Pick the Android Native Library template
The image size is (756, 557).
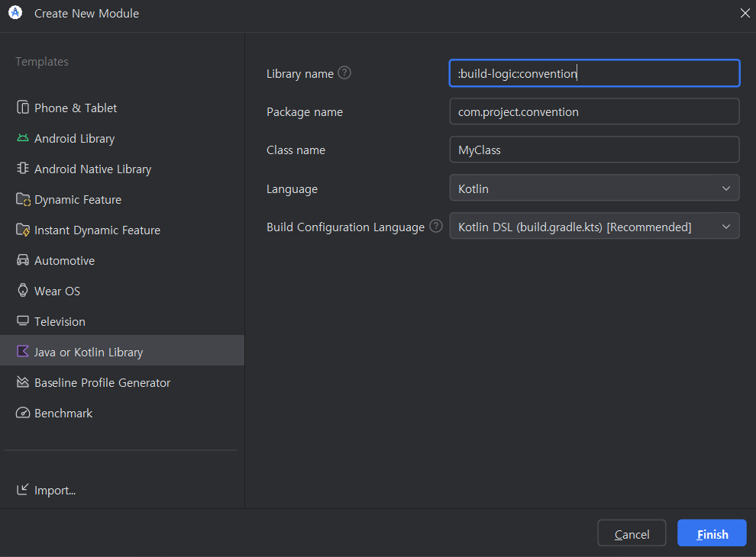point(122,169)
